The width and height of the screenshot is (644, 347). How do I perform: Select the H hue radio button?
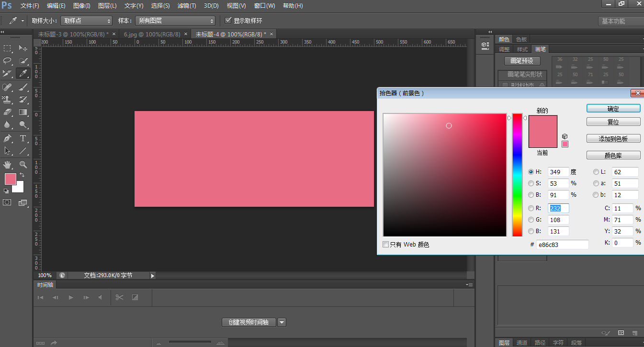click(x=531, y=172)
